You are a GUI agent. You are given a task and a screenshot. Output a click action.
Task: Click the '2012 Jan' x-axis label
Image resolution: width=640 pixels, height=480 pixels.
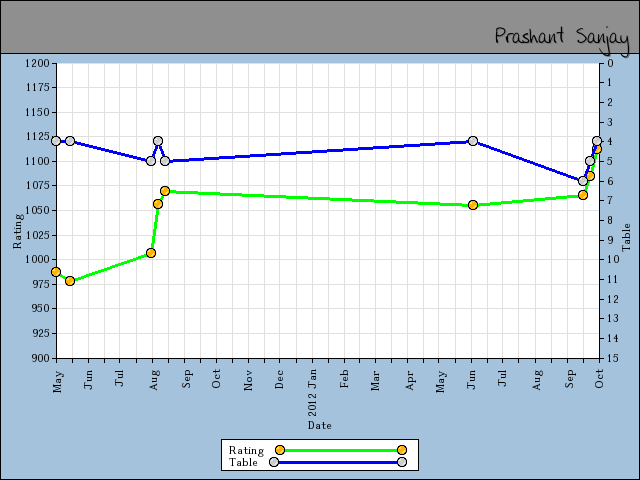312,393
